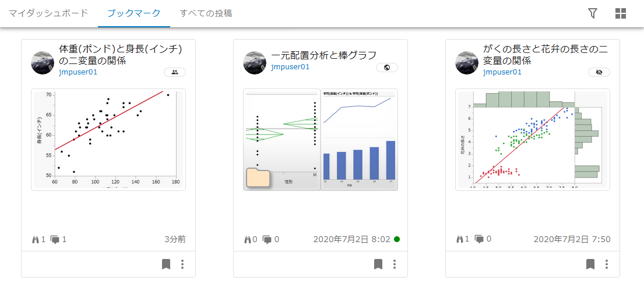Image resolution: width=644 pixels, height=284 pixels.
Task: Switch to grid view layout icon
Action: click(621, 13)
